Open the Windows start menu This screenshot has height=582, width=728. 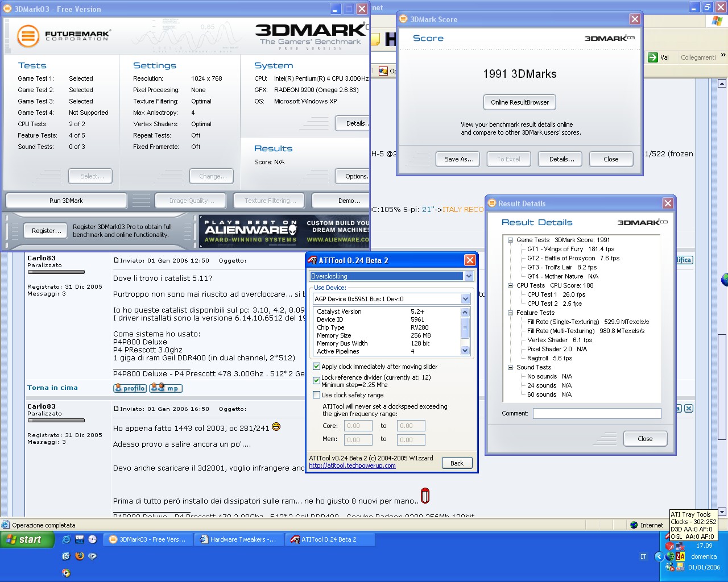coord(27,539)
